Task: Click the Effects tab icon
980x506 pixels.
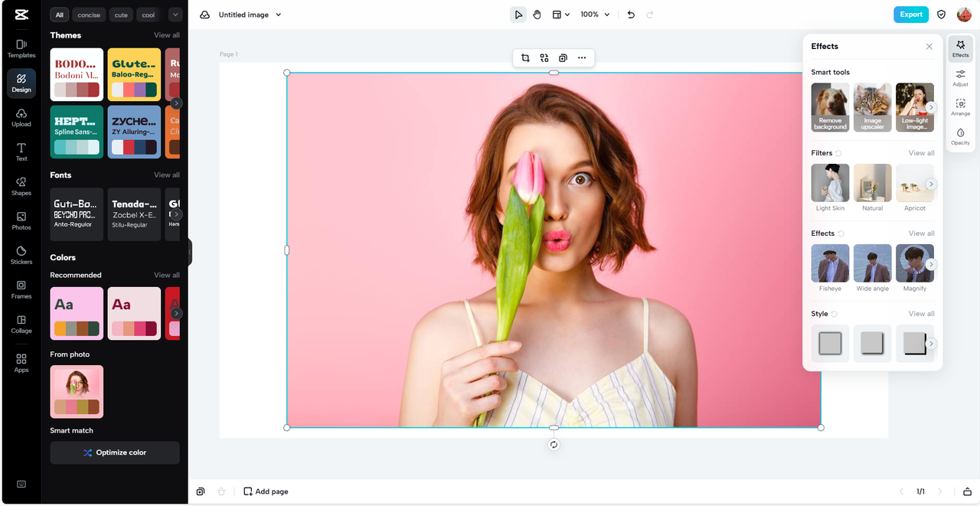Action: [x=960, y=49]
